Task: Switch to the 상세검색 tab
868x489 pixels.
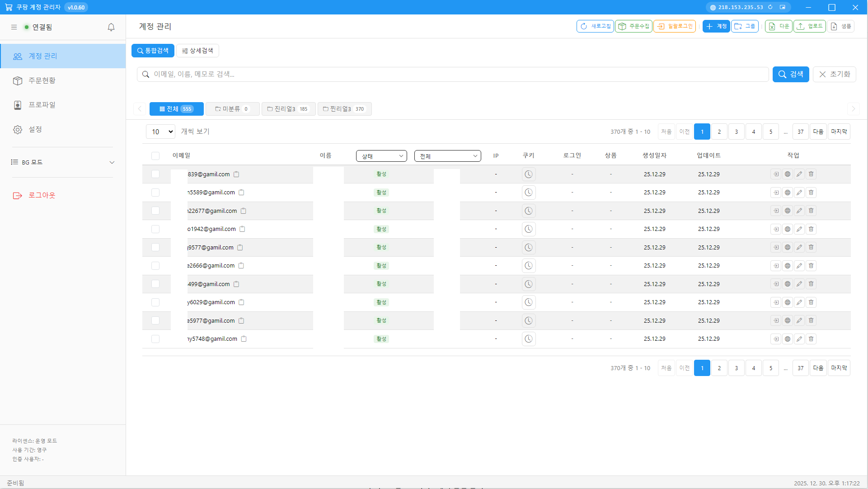Action: (197, 51)
